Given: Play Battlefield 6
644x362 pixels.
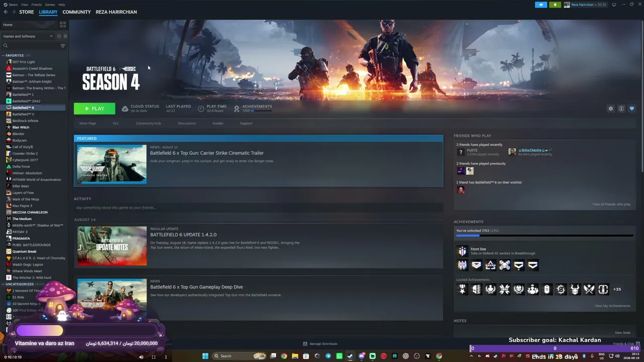Looking at the screenshot, I should click(x=95, y=109).
